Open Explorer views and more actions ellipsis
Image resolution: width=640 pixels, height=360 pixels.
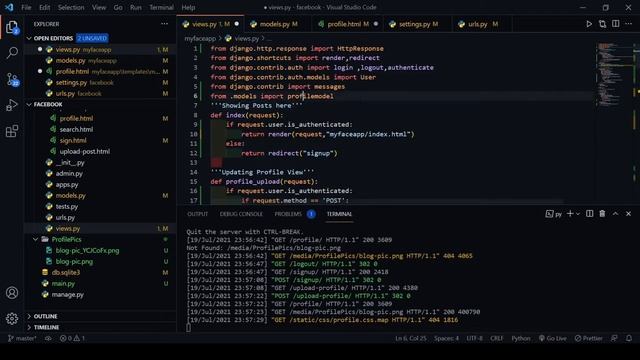[164, 24]
